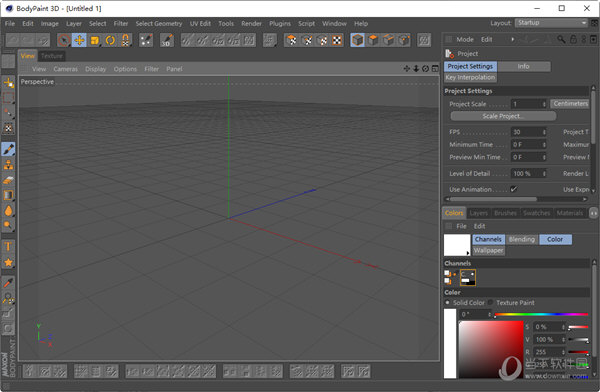Switch to the Layers tab
This screenshot has width=600, height=392.
click(479, 213)
